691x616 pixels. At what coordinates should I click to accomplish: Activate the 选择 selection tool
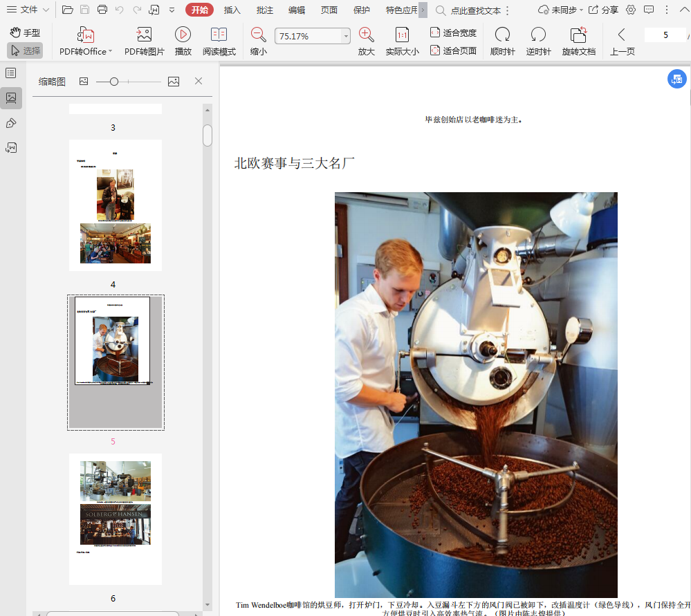coord(25,50)
